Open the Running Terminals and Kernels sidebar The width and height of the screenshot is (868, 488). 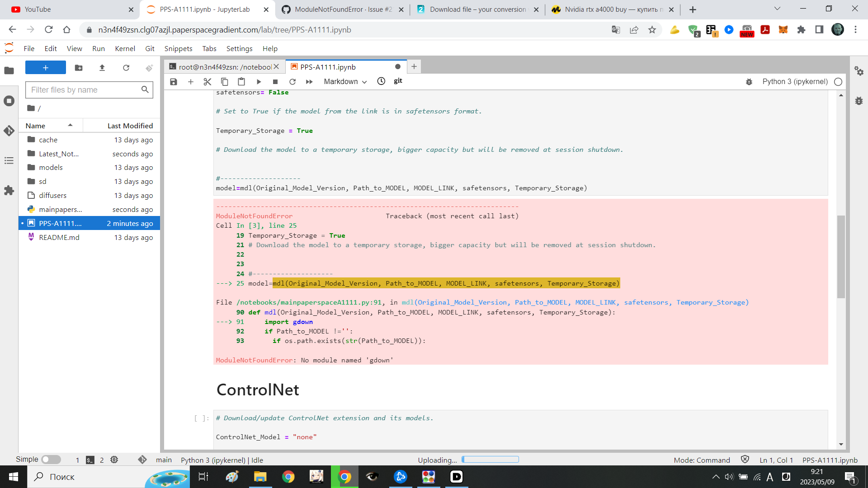(x=9, y=101)
